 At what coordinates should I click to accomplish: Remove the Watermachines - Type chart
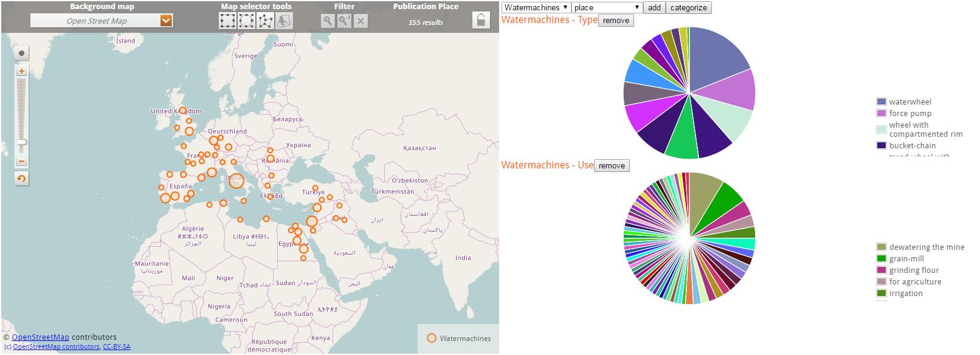click(x=616, y=20)
